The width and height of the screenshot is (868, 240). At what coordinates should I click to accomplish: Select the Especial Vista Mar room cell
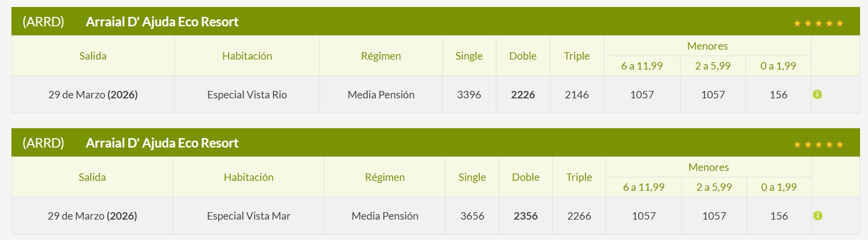(249, 216)
